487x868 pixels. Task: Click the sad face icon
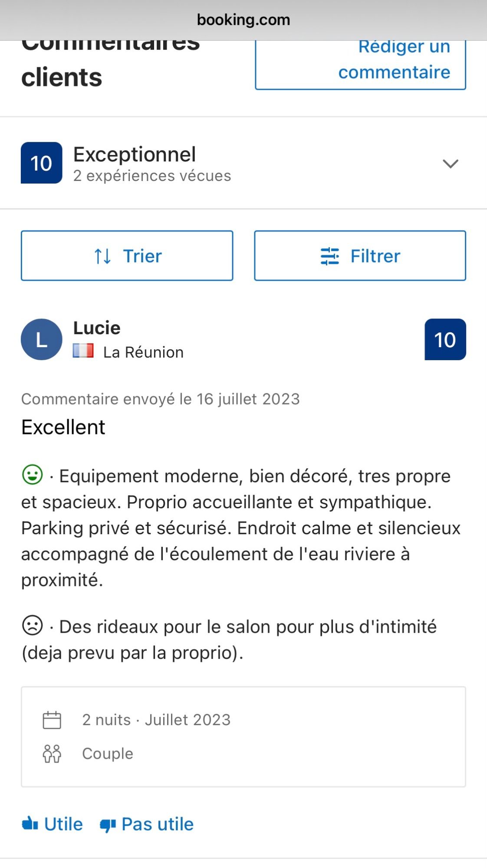pyautogui.click(x=33, y=625)
